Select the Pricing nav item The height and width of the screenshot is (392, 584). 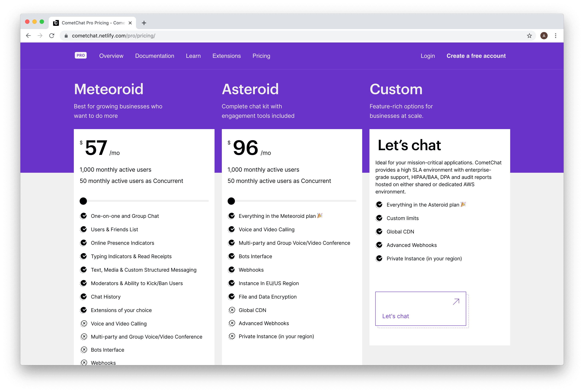[261, 56]
